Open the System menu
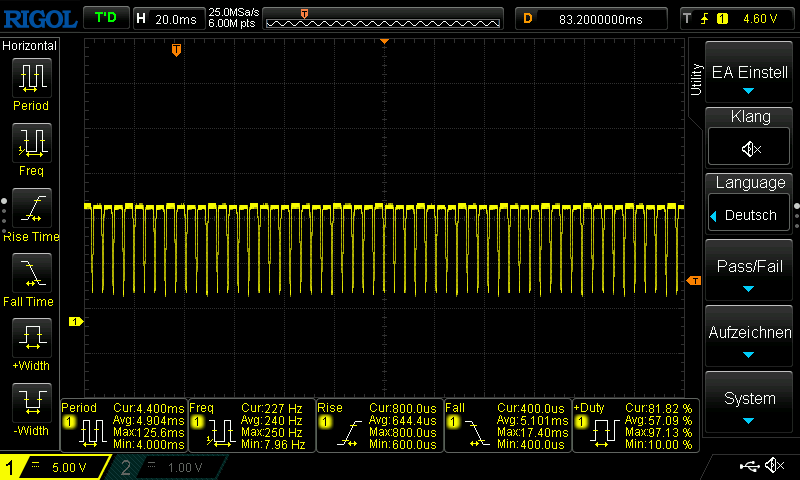The height and width of the screenshot is (480, 800). pos(750,404)
